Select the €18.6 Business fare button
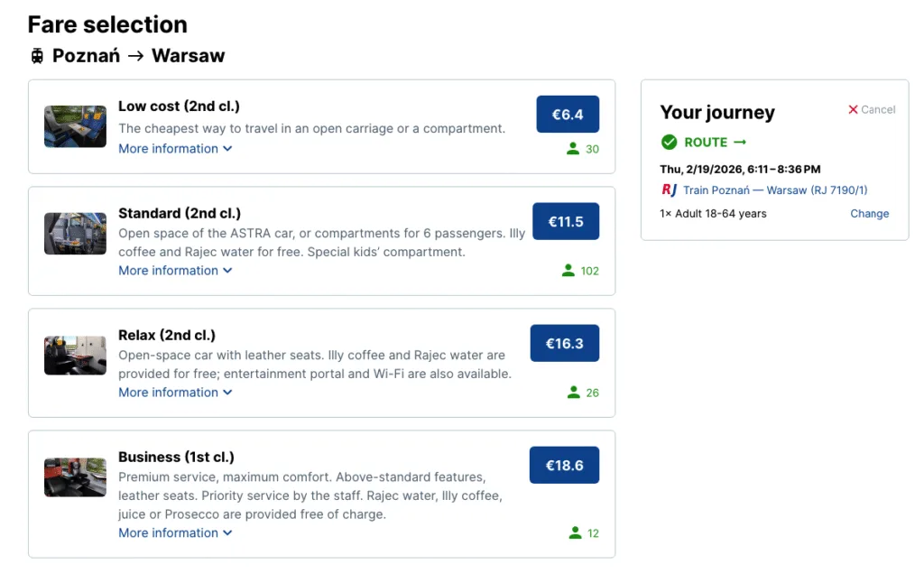 564,466
